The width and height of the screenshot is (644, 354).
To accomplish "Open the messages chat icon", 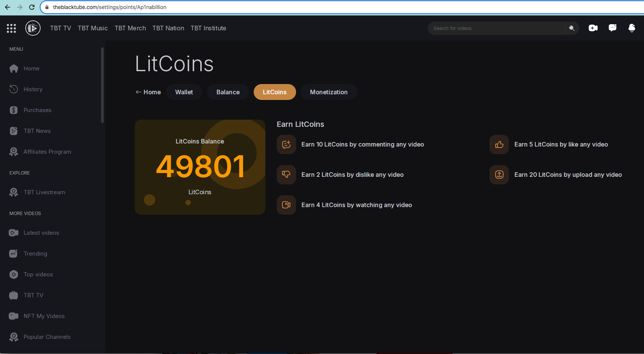I will point(613,28).
